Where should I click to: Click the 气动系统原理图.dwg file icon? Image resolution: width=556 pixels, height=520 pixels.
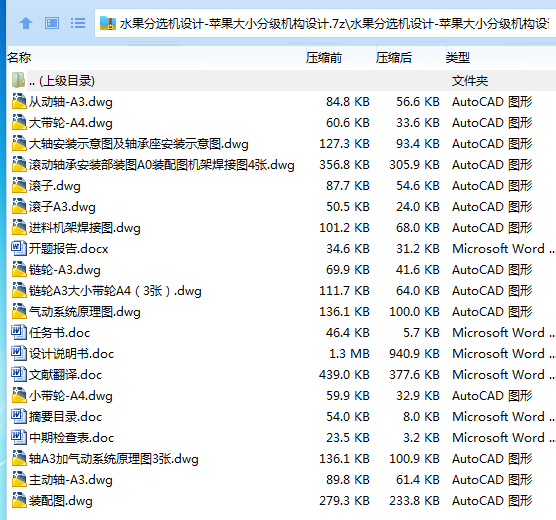click(19, 311)
